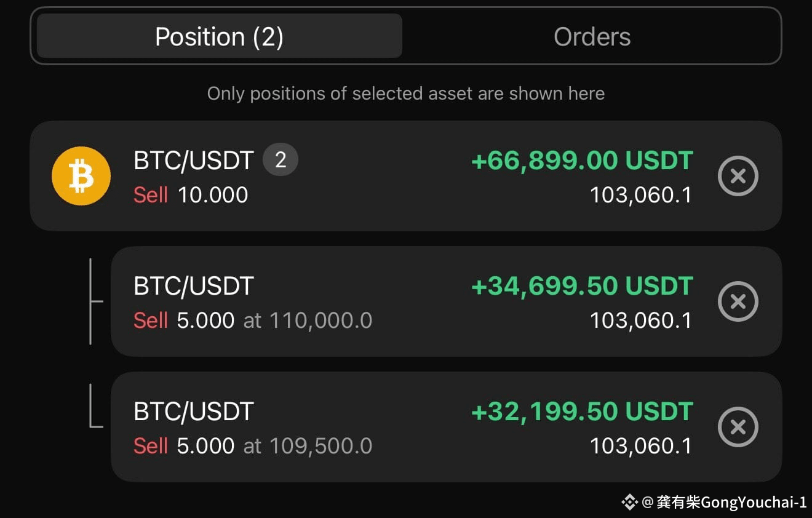Collapse the grouped BTC/USDT position row
The image size is (812, 518).
tap(406, 176)
